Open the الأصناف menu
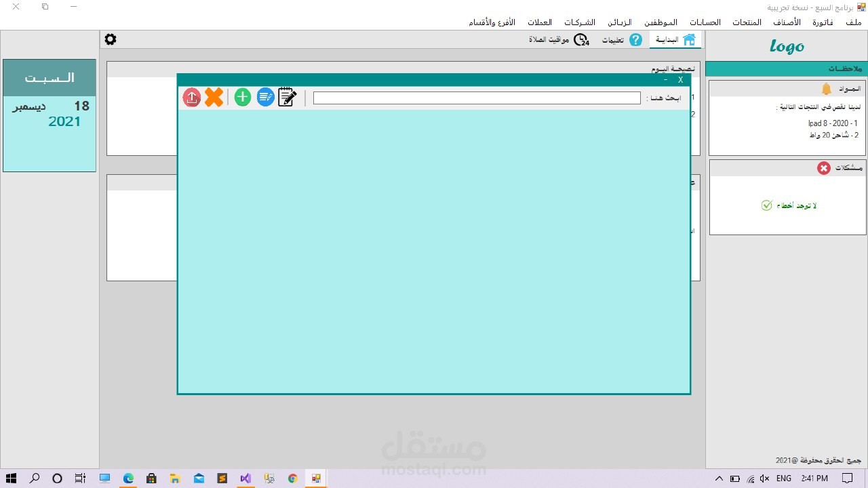 787,22
